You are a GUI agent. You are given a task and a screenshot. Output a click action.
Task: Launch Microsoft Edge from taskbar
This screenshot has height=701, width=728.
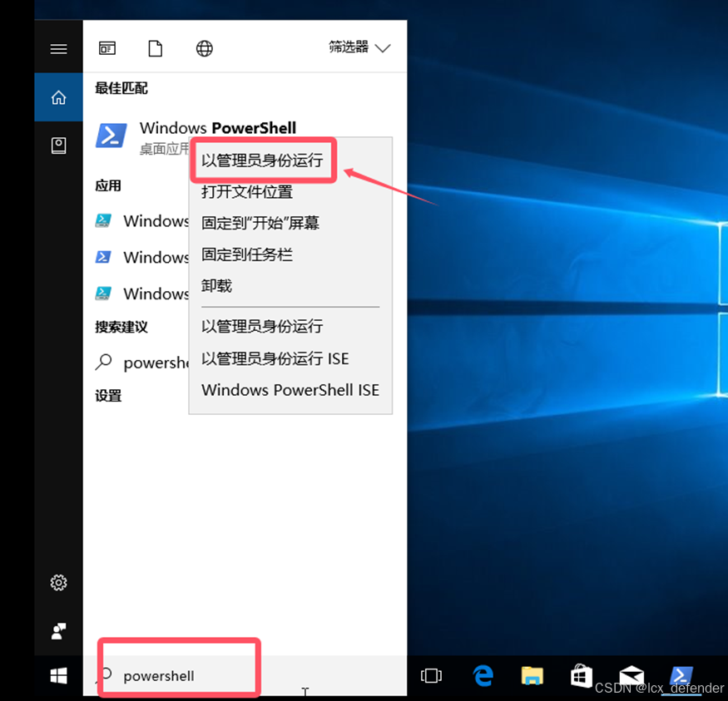[483, 675]
